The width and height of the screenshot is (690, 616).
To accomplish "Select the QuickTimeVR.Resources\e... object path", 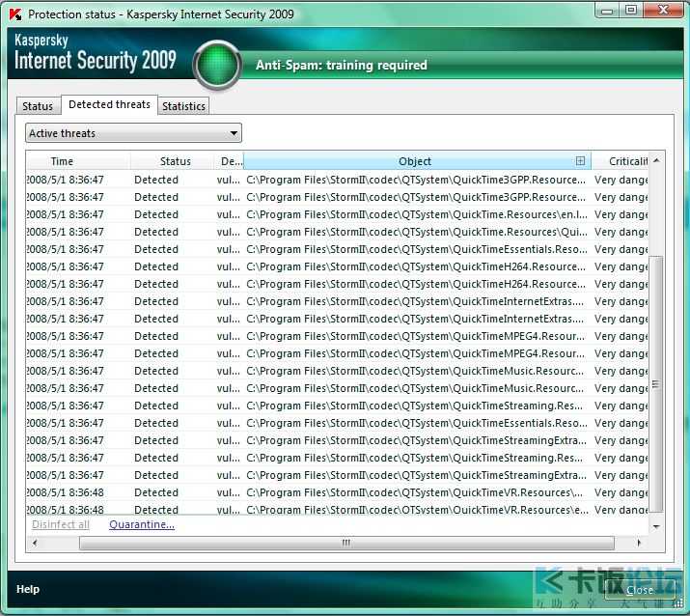I will coord(417,510).
